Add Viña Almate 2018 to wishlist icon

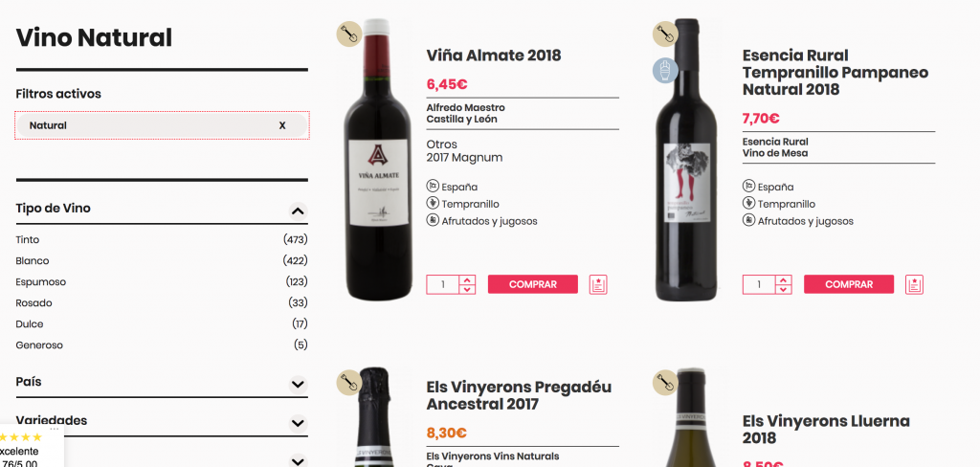598,284
